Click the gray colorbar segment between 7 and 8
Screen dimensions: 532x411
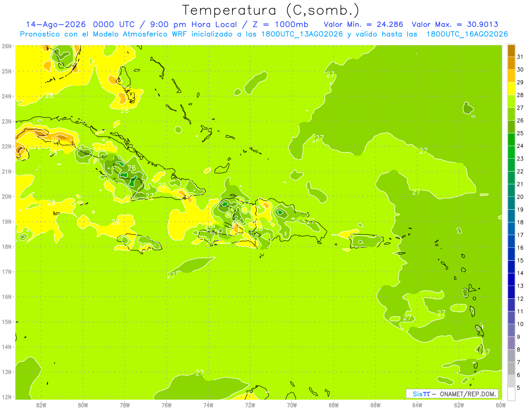[511, 356]
